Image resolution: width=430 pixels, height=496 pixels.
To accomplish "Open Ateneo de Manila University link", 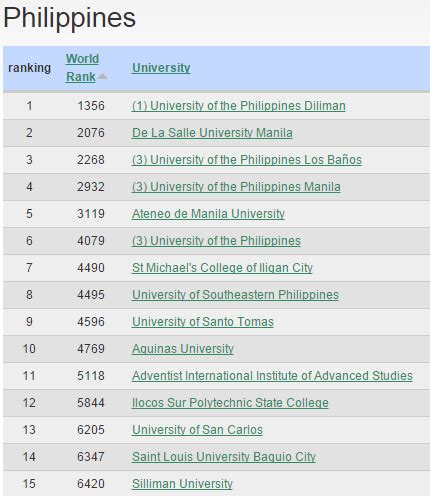I will pos(208,214).
